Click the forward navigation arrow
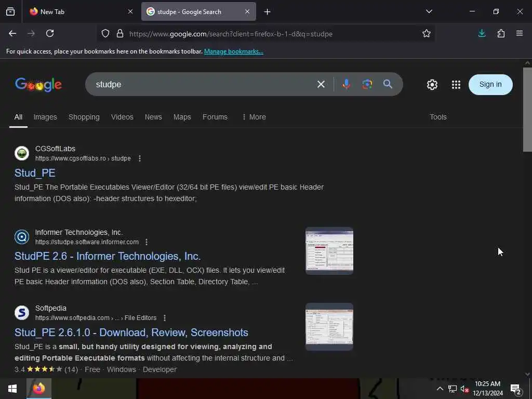The width and height of the screenshot is (532, 399). [31, 33]
